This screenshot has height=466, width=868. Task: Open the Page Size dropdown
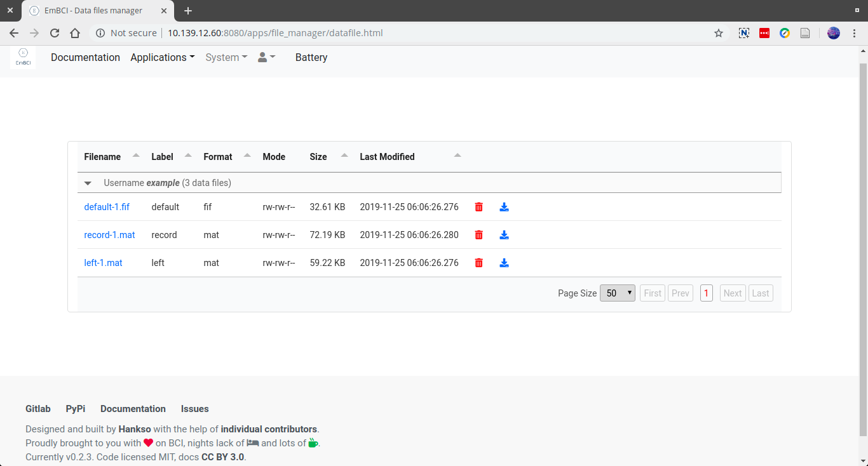[x=617, y=293]
